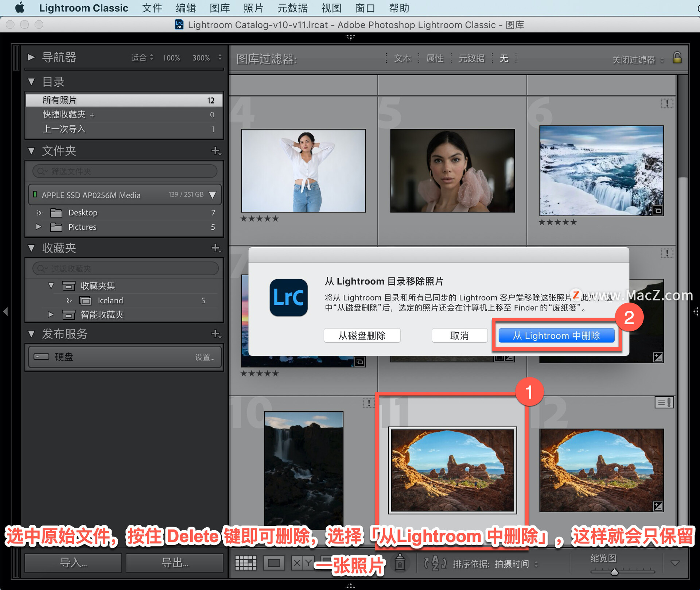Click metadata warning badge on photo 6
Screen dimensions: 700x590
pos(667,104)
